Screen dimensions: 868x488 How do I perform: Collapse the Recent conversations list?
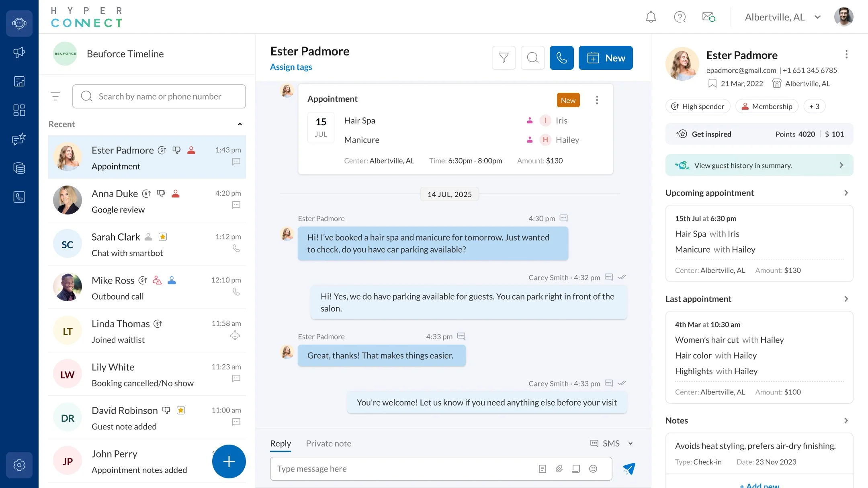point(240,124)
